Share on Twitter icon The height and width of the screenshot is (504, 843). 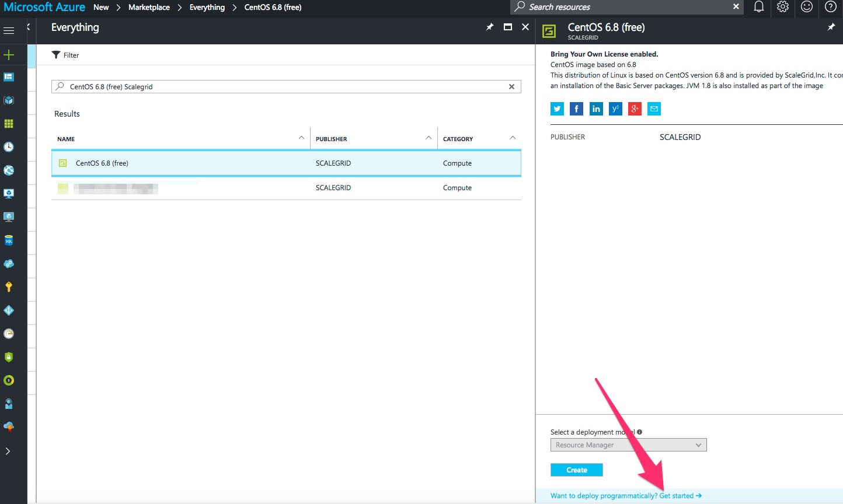[557, 108]
